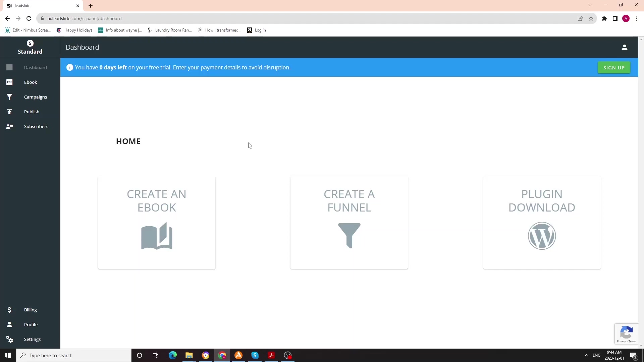Close the leadslide tab
644x362 pixels.
coord(78,6)
